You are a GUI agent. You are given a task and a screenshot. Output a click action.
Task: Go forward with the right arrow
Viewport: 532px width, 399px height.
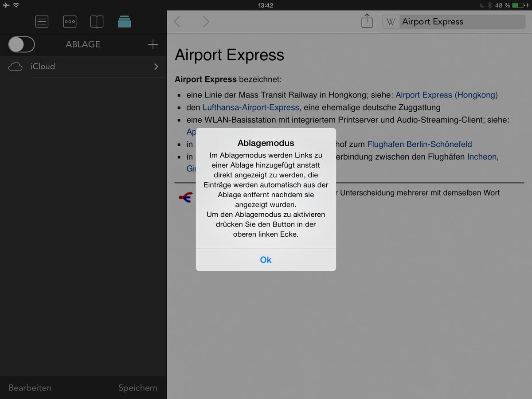(206, 21)
